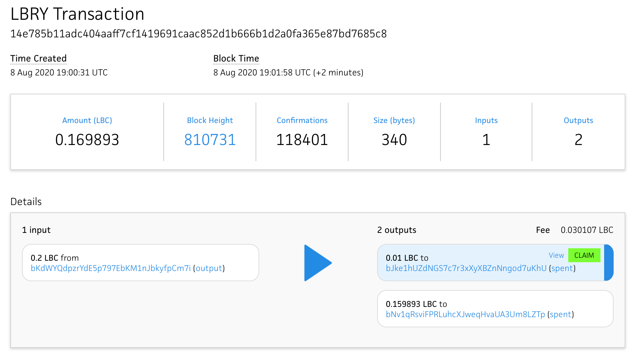Click the size value 340
Screen dimensions: 640x364
pos(394,140)
